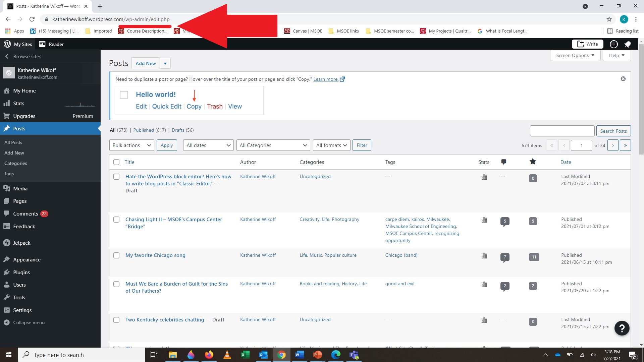The width and height of the screenshot is (644, 362).
Task: Open Comments in the sidebar menu
Action: 25,214
